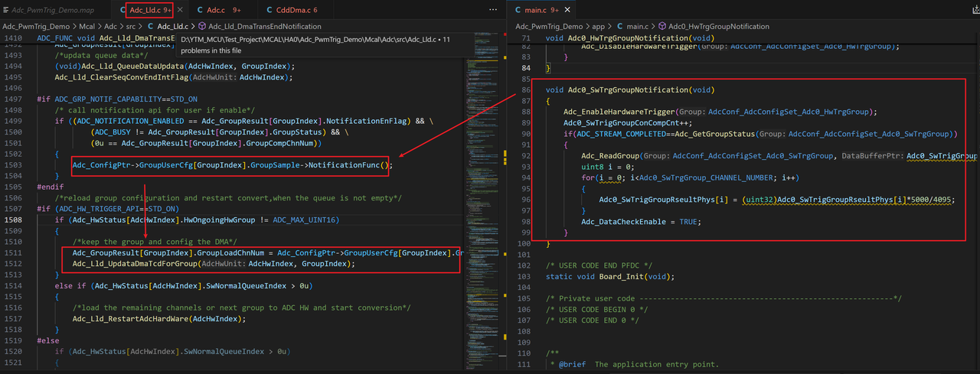
Task: Click Adc_EnableHardwareTrigger on line 88
Action: click(619, 112)
